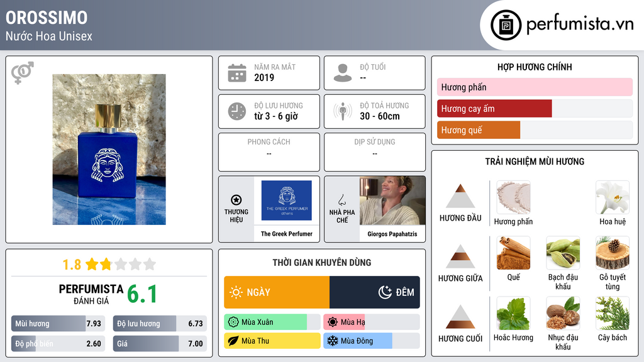644x362 pixels.
Task: Click the Mùa Xuân season bar
Action: click(x=272, y=322)
